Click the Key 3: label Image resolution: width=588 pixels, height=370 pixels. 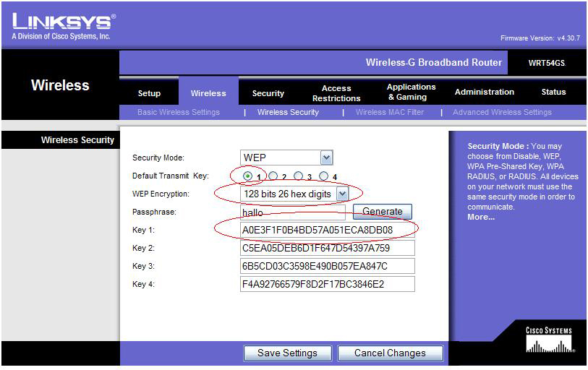[143, 266]
